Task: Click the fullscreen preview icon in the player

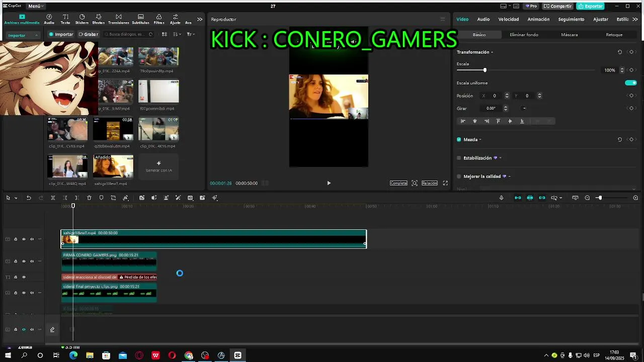Action: [x=445, y=183]
